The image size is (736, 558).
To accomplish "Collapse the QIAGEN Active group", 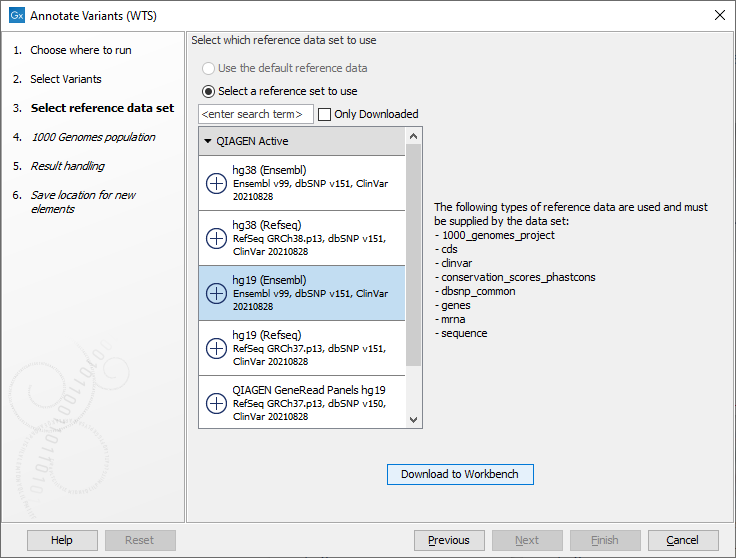I will coord(208,141).
